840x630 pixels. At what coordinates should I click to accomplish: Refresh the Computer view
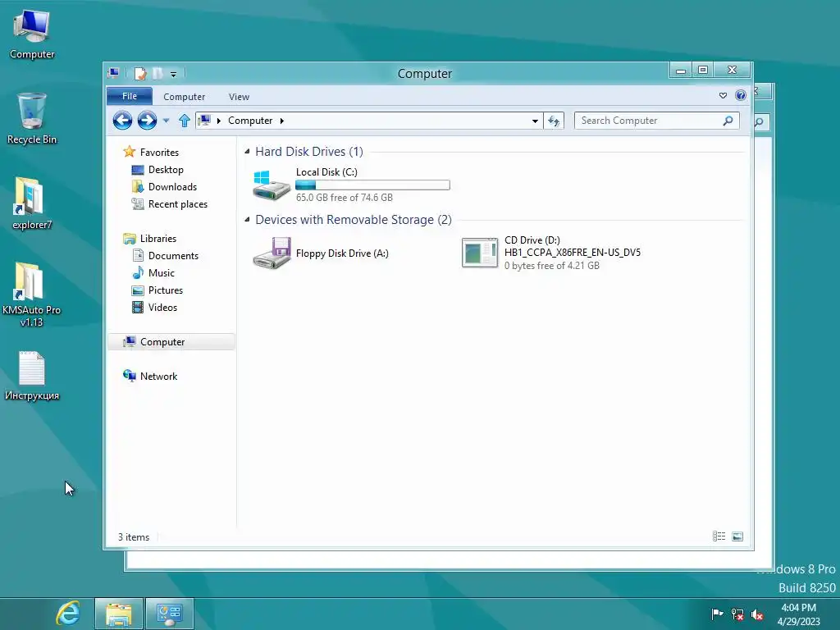(554, 121)
